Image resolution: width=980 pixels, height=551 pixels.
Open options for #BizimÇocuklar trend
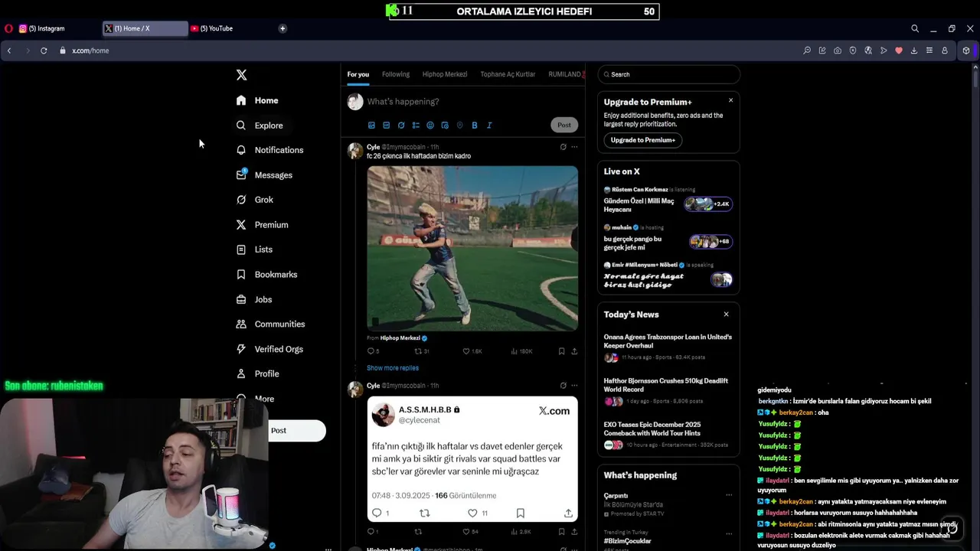728,533
